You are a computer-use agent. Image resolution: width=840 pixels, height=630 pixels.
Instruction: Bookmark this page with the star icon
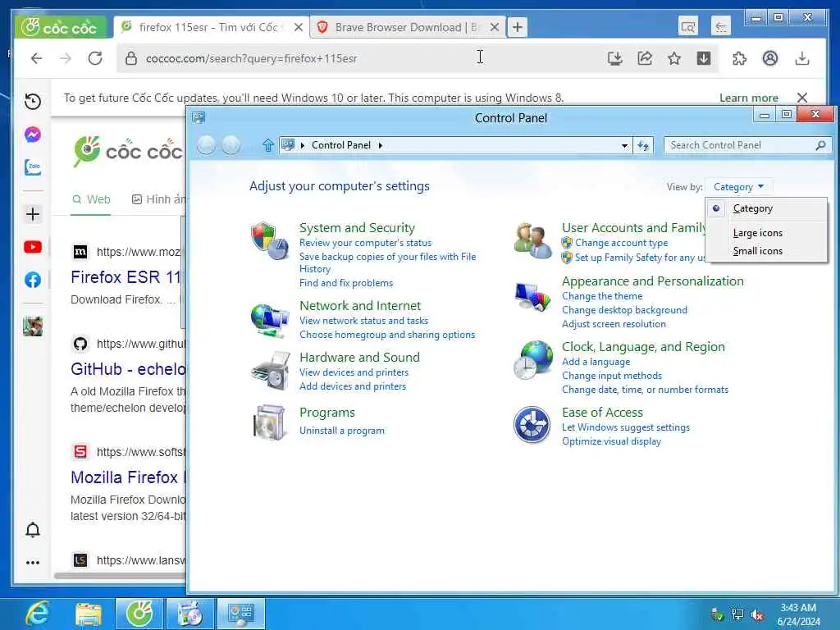[674, 58]
